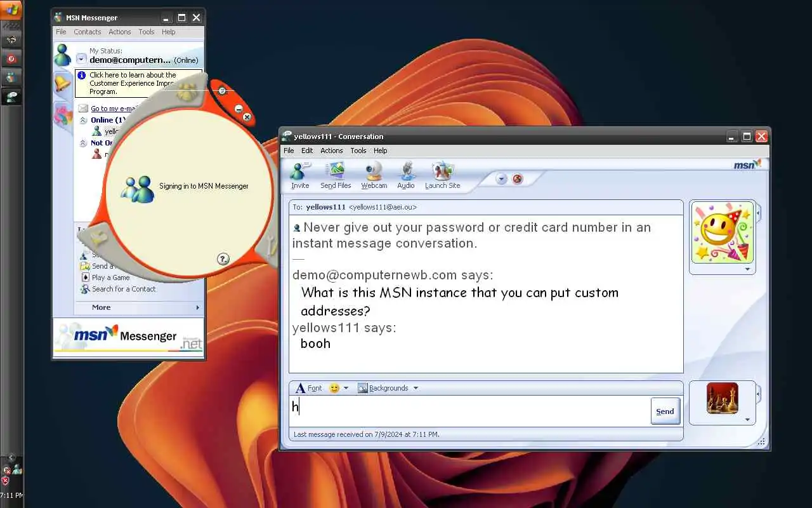Open Help menu in MSN Messenger window
This screenshot has width=812, height=508.
[x=168, y=32]
